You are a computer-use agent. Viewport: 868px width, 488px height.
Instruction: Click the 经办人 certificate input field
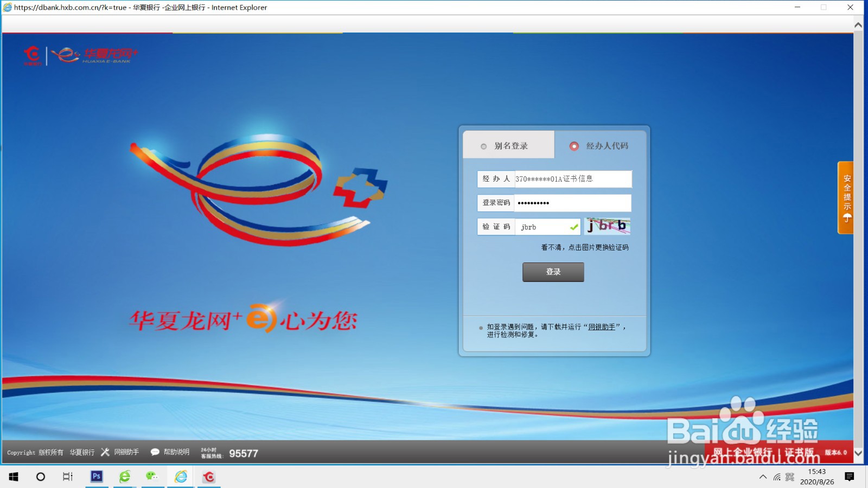click(x=573, y=179)
